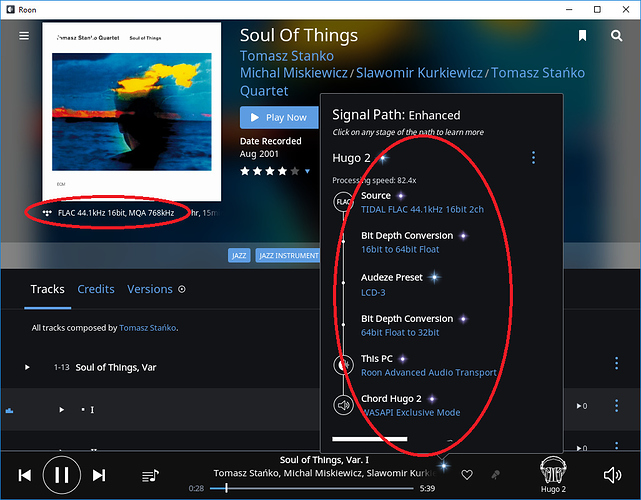The image size is (641, 500).
Task: Expand the Soul of Things, Var 1-13 work
Action: point(27,367)
